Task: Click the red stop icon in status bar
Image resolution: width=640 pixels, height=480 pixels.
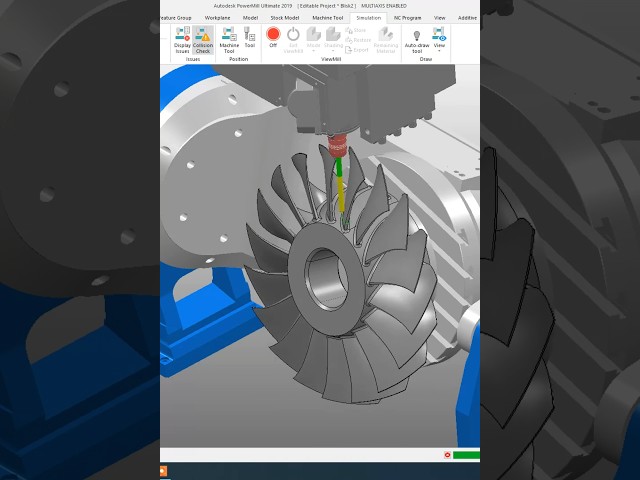Action: click(447, 455)
